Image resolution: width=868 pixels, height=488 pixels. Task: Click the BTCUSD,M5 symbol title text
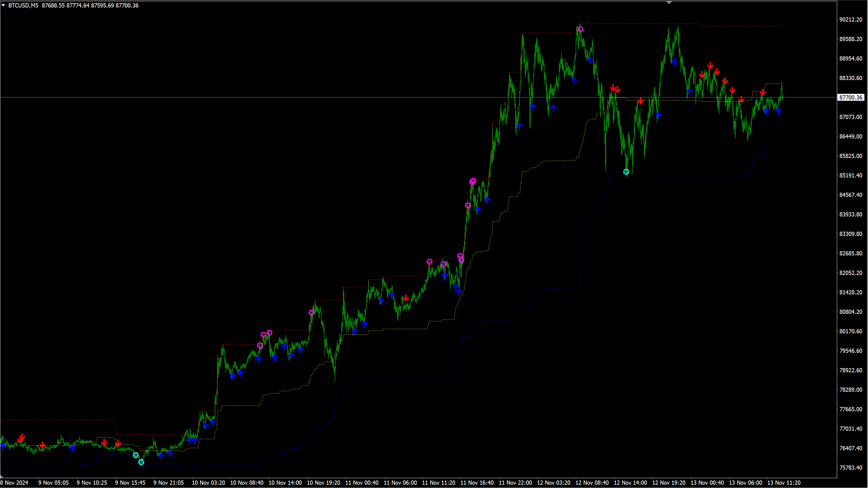(23, 5)
